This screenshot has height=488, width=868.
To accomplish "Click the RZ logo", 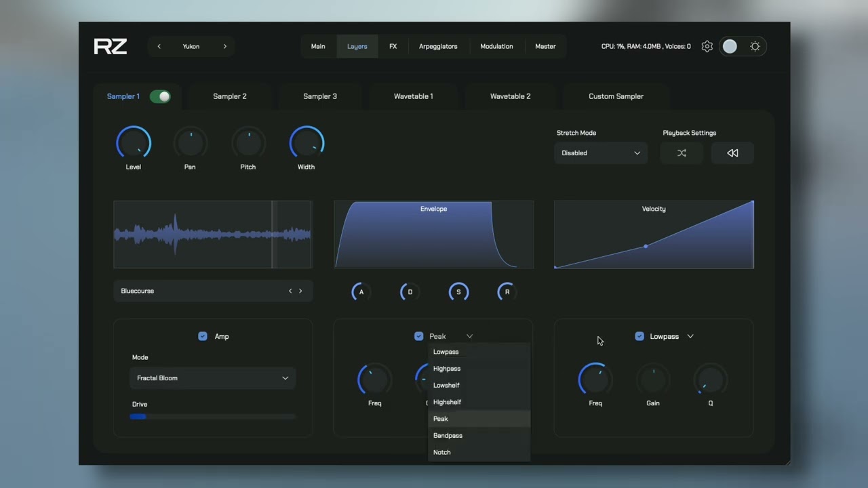I will coord(111,46).
